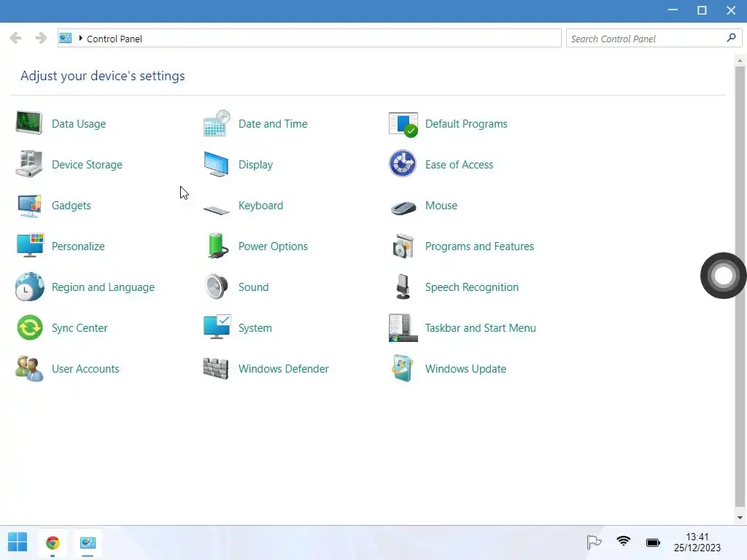Open the taskbar clock and date
The height and width of the screenshot is (560, 747).
tap(697, 542)
